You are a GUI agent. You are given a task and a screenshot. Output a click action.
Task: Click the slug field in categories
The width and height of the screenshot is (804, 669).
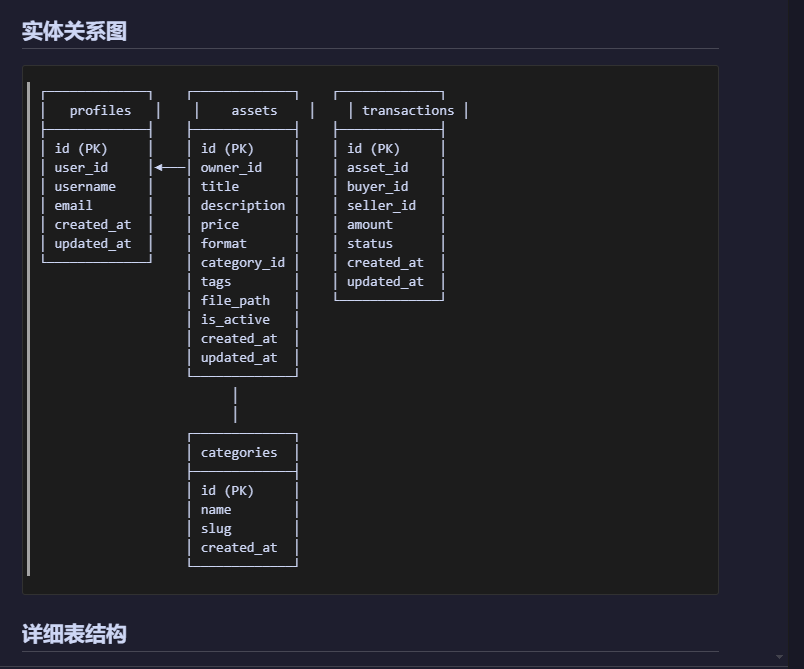coord(216,529)
